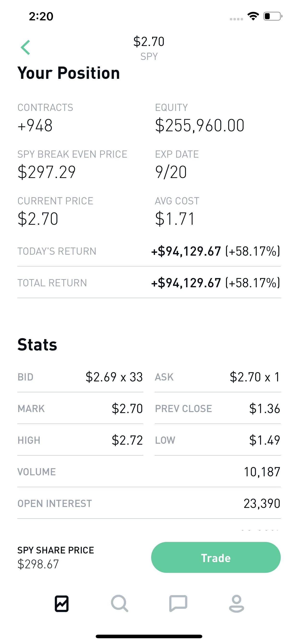
Task: Select the Total Return row
Action: 149,283
